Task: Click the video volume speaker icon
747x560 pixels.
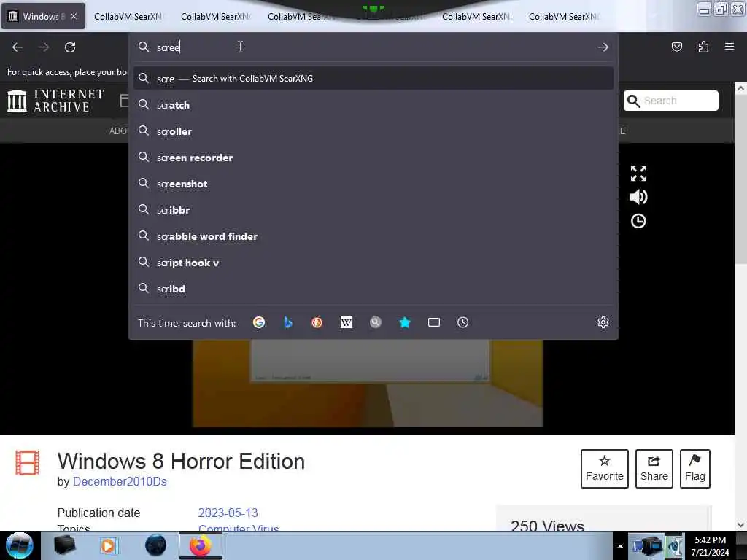Action: (638, 197)
